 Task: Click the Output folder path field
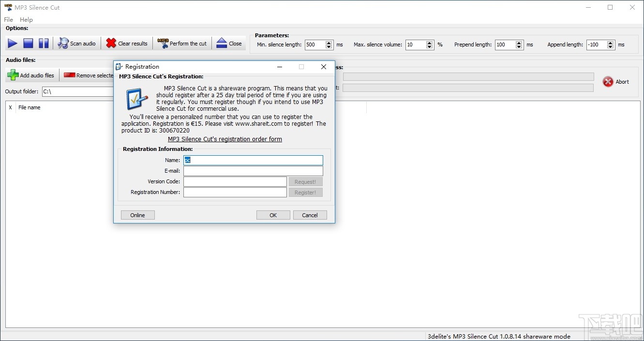click(77, 91)
